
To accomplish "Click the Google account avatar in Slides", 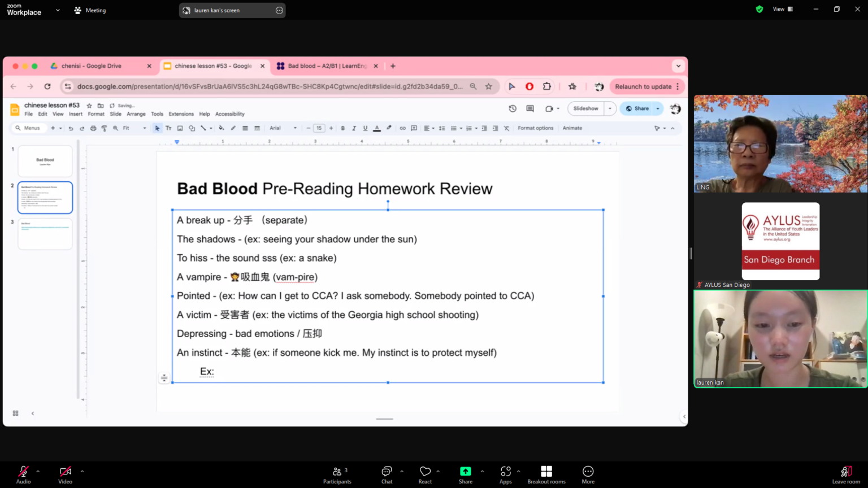I will 675,108.
